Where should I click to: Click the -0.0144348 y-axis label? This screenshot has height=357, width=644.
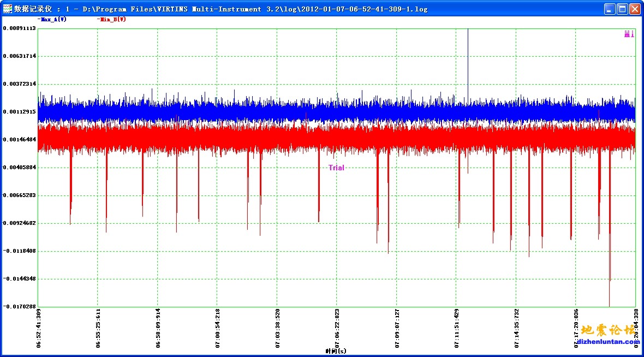[19, 278]
